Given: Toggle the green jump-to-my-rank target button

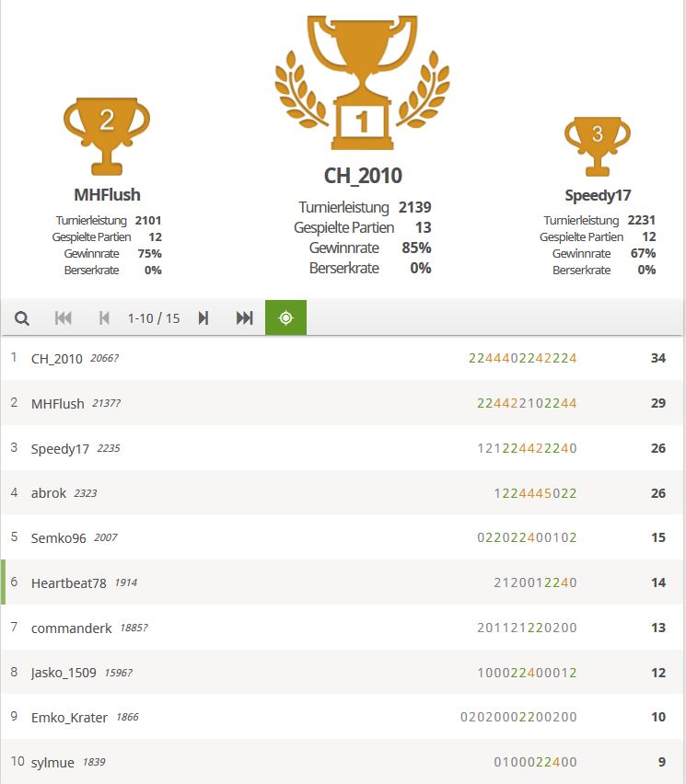Looking at the screenshot, I should 285,318.
